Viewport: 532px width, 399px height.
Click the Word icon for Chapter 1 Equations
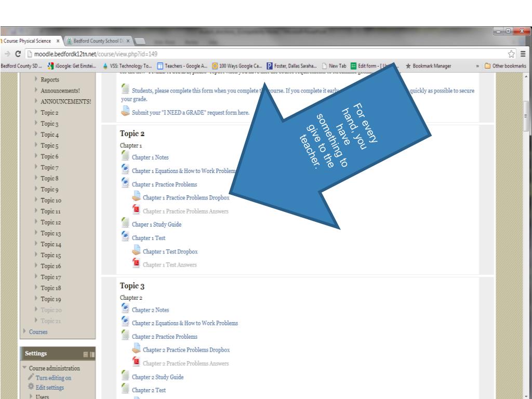(x=125, y=169)
